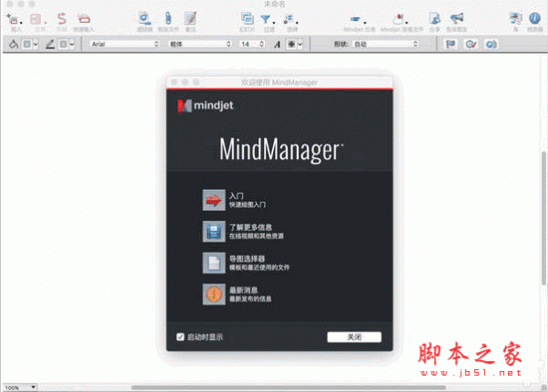The width and height of the screenshot is (548, 392).
Task: Open the 100% zoom level dropdown
Action: click(x=20, y=387)
